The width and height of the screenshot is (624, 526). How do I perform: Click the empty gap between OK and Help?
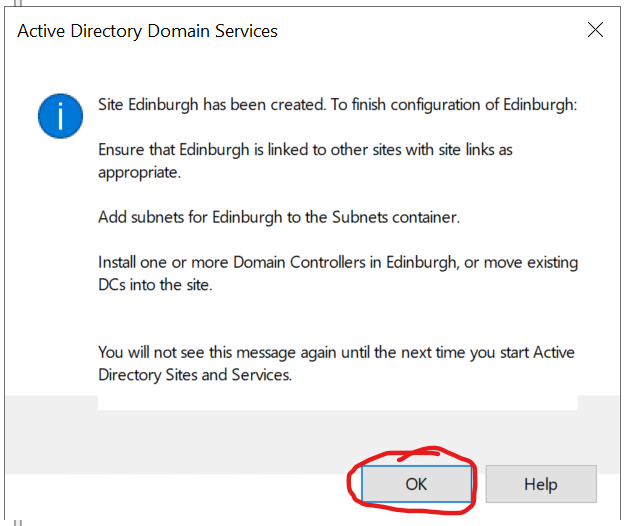tap(479, 484)
